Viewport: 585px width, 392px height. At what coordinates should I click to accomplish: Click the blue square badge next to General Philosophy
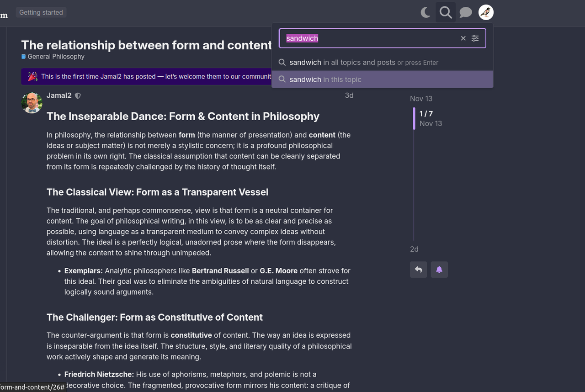click(23, 57)
